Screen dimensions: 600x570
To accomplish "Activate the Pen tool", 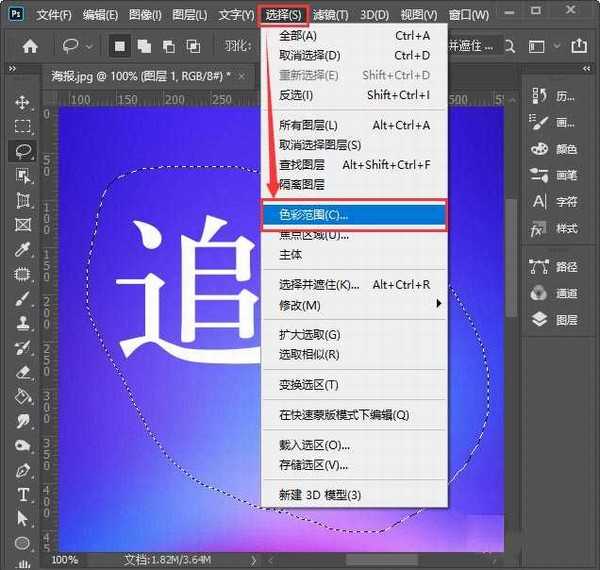I will pos(23,470).
